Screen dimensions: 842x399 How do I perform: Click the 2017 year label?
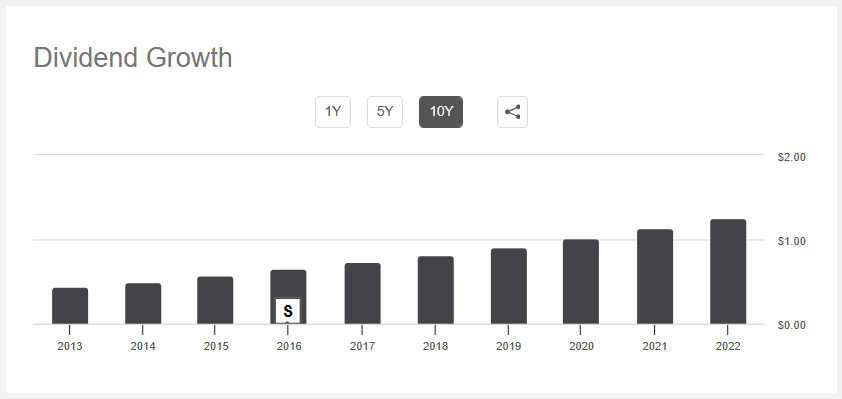362,346
